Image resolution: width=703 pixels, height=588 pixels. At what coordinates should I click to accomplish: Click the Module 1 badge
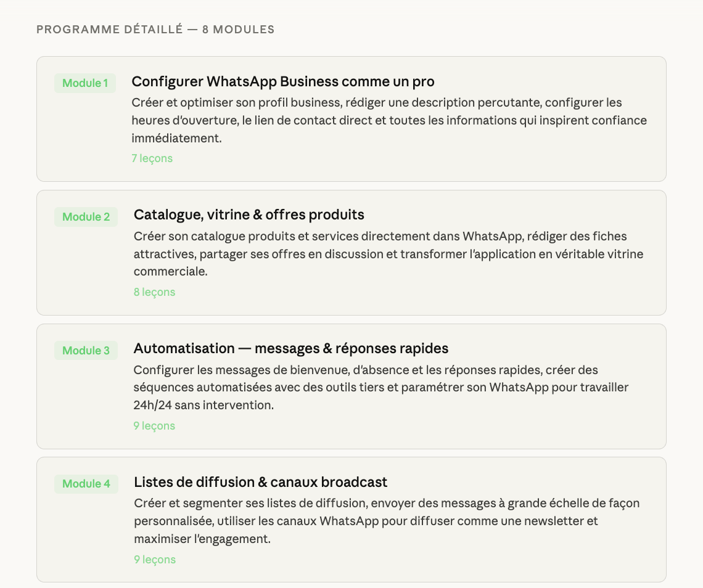85,83
